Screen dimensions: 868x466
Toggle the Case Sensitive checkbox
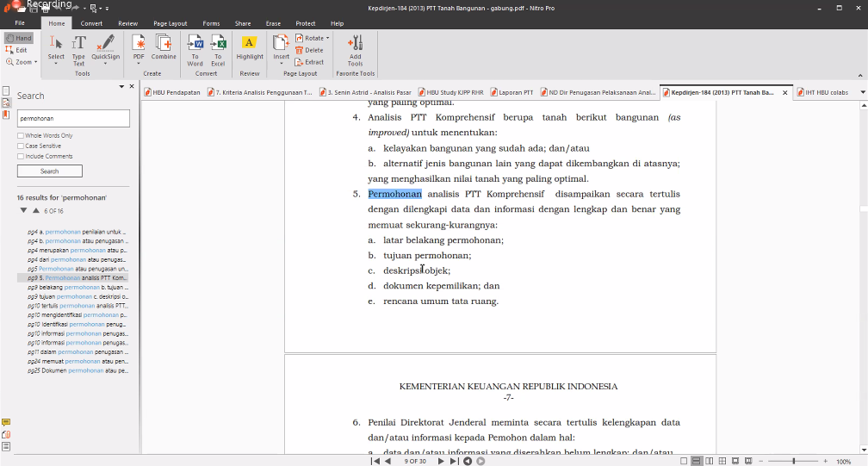click(x=21, y=146)
